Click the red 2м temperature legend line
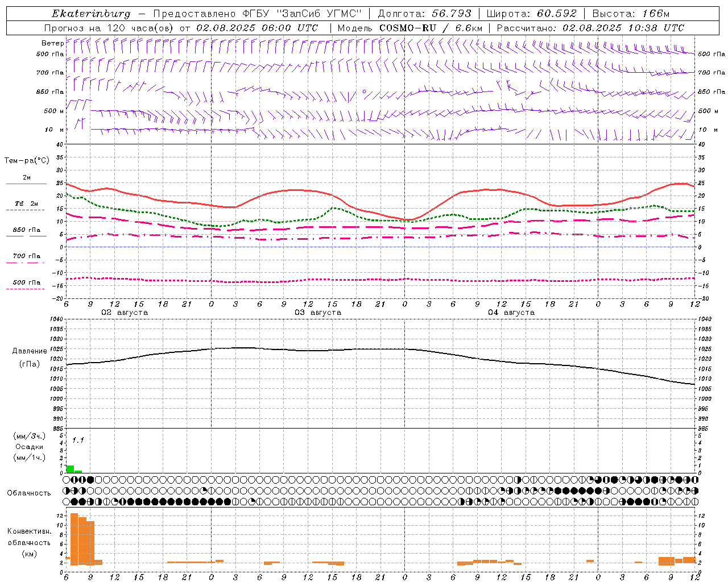Screen dimensions: 728x582 (x=26, y=184)
